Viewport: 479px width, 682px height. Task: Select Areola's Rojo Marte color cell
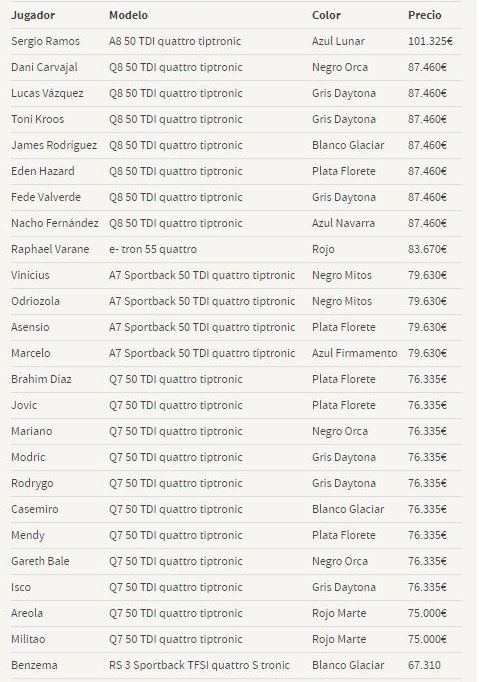point(339,613)
